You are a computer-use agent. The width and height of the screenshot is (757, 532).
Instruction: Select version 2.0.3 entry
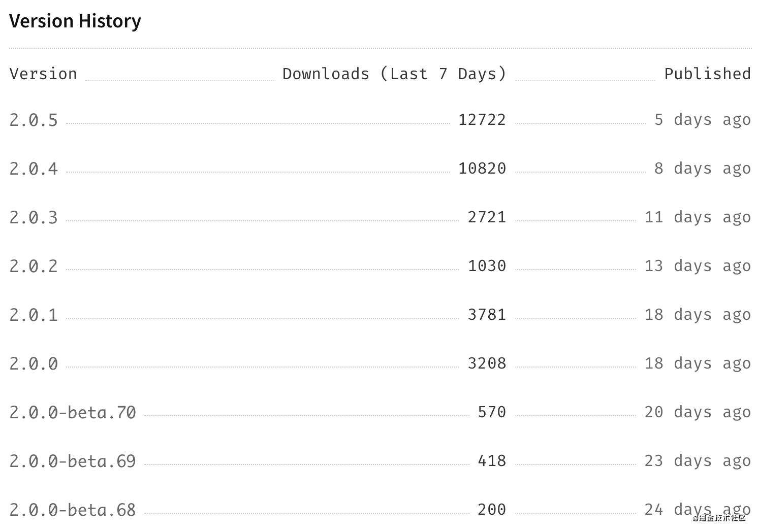[34, 218]
